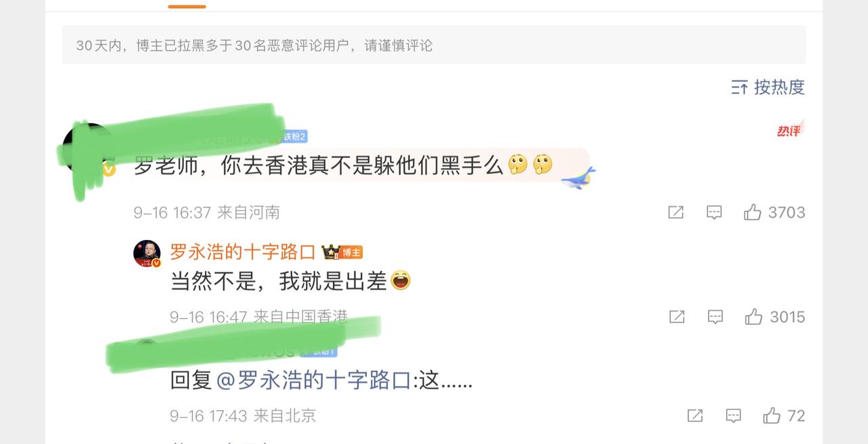The image size is (868, 444).
Task: Click the 铁粉2 fan badge on top comment
Action: point(294,136)
